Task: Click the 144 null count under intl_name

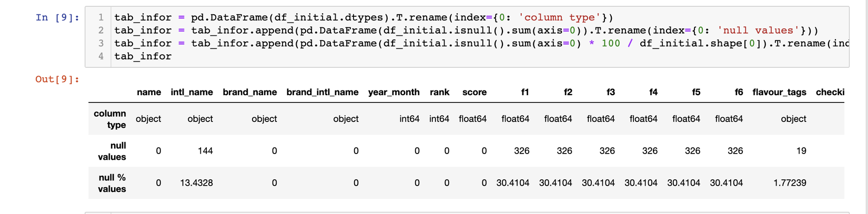Action: click(x=205, y=151)
